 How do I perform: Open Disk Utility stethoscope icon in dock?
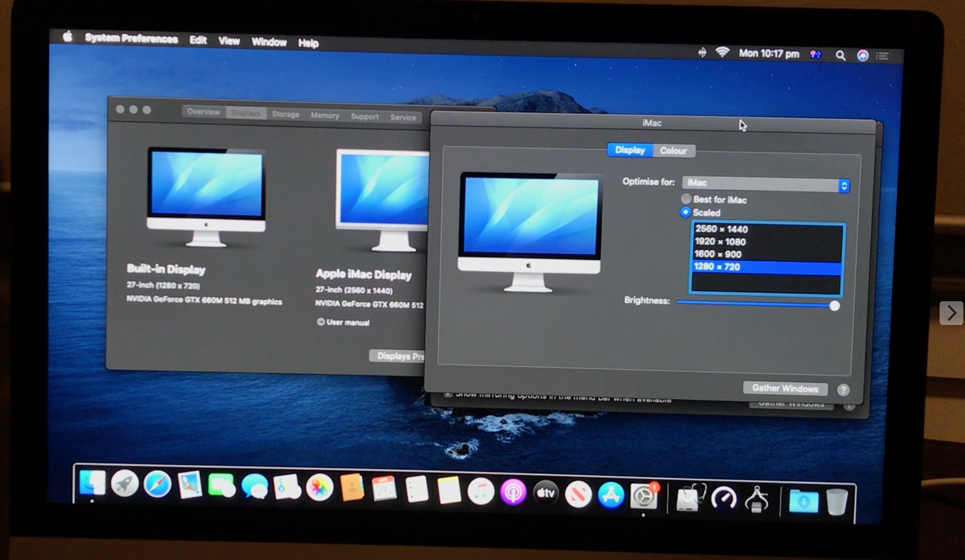pyautogui.click(x=691, y=498)
